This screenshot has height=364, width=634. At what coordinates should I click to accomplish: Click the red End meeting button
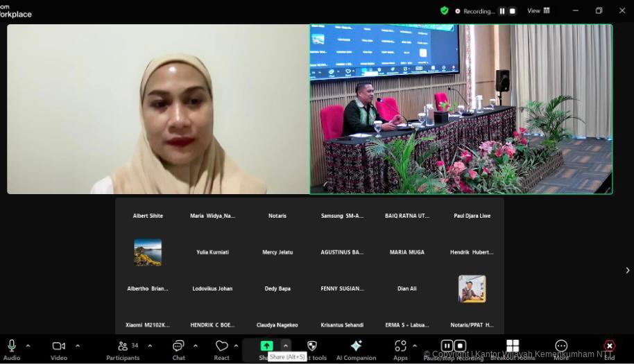tap(609, 346)
